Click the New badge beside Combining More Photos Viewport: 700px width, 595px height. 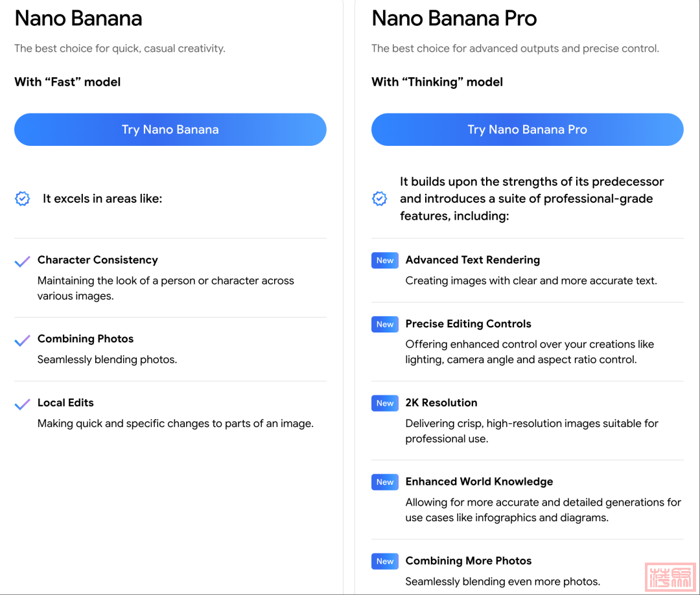385,561
